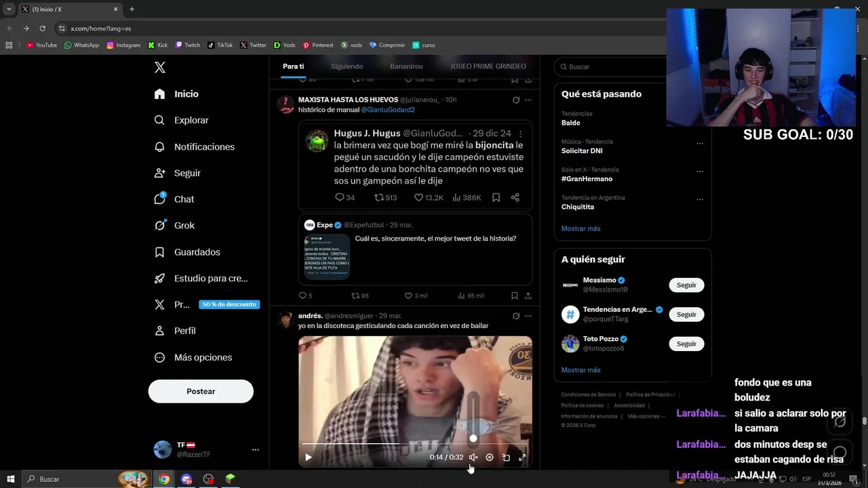Open video settings gear
This screenshot has width=868, height=488.
[x=490, y=457]
